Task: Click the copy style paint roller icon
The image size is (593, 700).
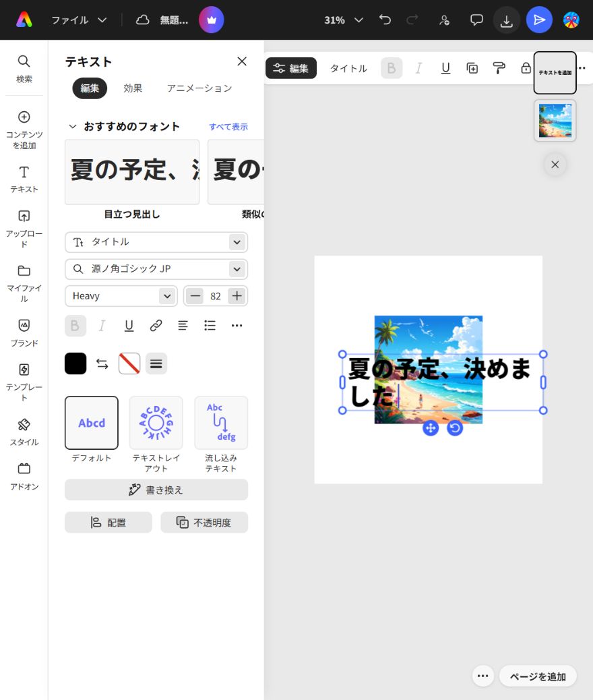Action: pyautogui.click(x=499, y=68)
